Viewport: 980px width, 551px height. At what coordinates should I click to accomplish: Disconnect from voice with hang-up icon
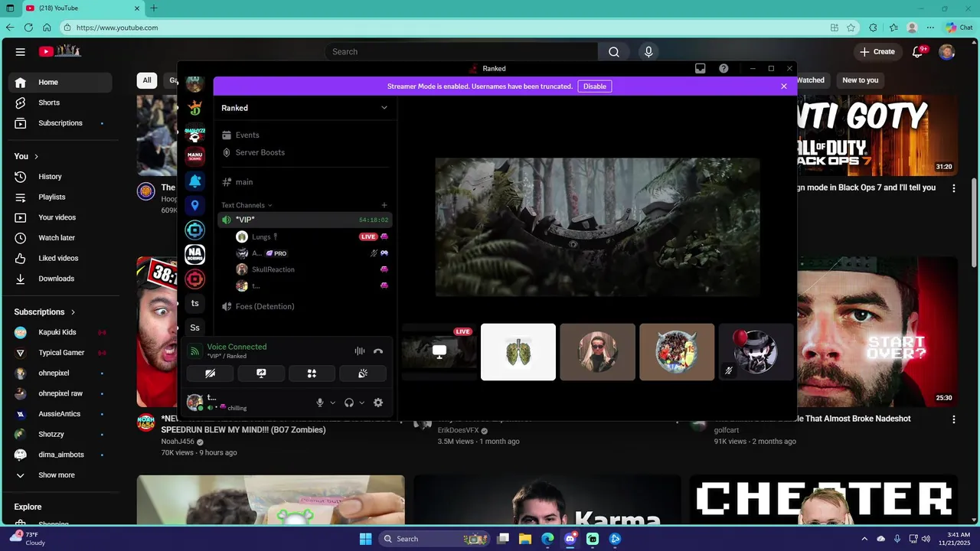click(x=378, y=351)
